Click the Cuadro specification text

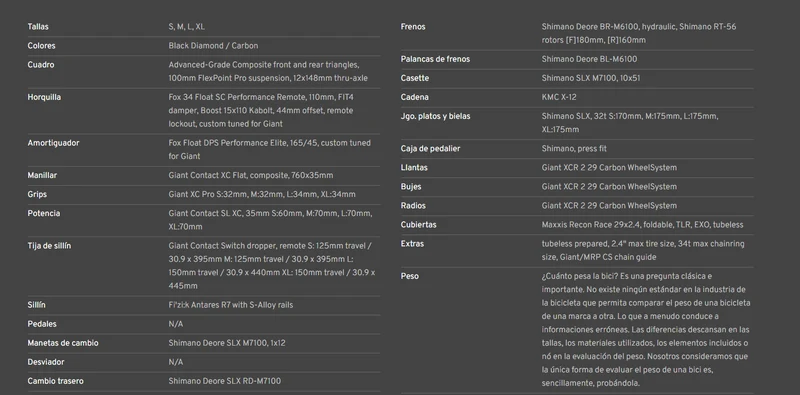268,71
